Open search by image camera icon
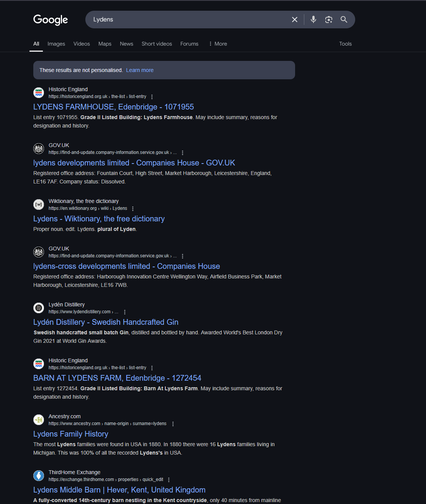Screen dimensions: 426x504 (x=329, y=20)
